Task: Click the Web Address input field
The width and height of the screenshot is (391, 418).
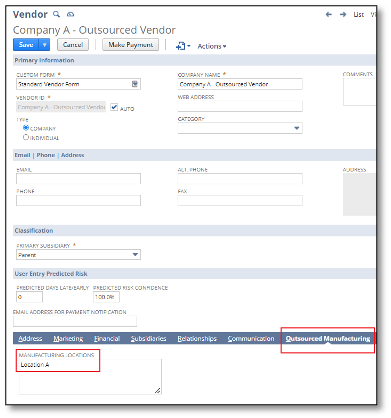Action: pos(240,106)
